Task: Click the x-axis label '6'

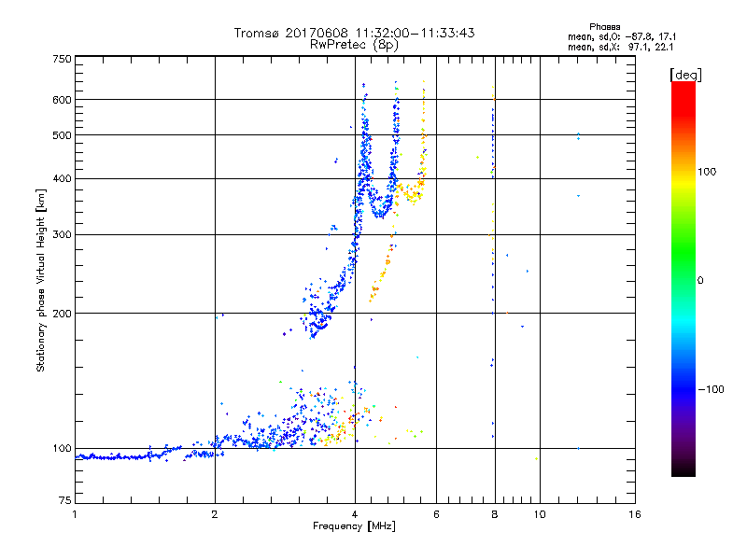Action: (436, 514)
